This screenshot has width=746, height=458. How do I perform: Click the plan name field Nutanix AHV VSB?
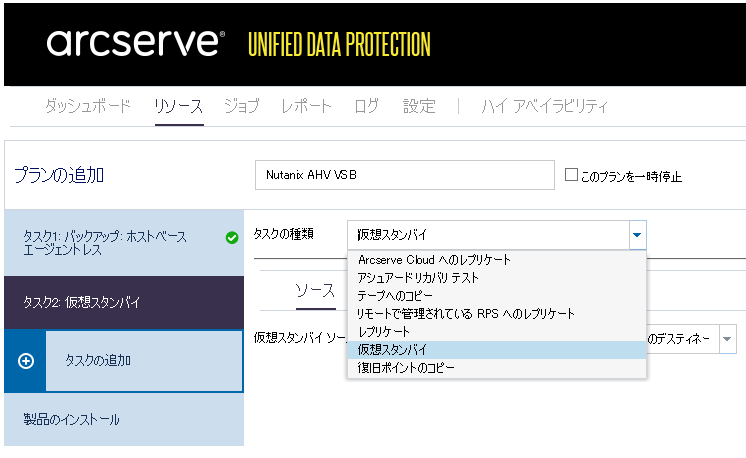[404, 175]
